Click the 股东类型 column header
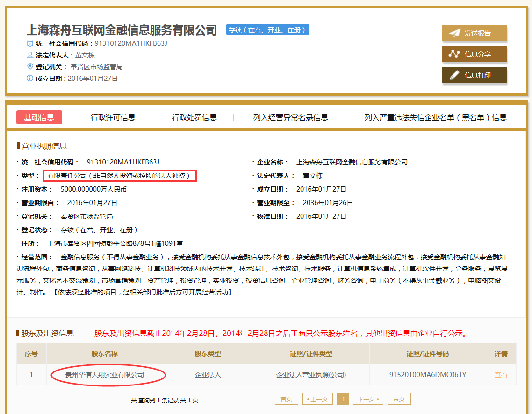 click(x=208, y=354)
